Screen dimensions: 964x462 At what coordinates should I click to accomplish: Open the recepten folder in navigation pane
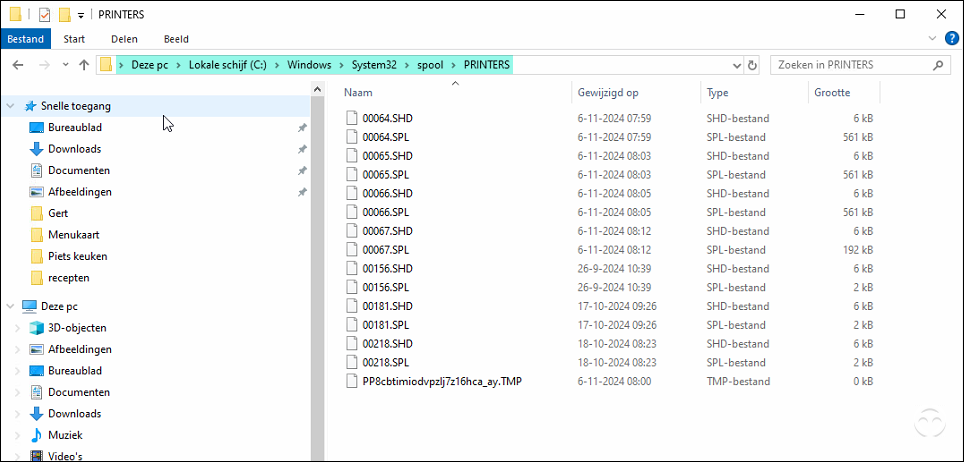[69, 277]
